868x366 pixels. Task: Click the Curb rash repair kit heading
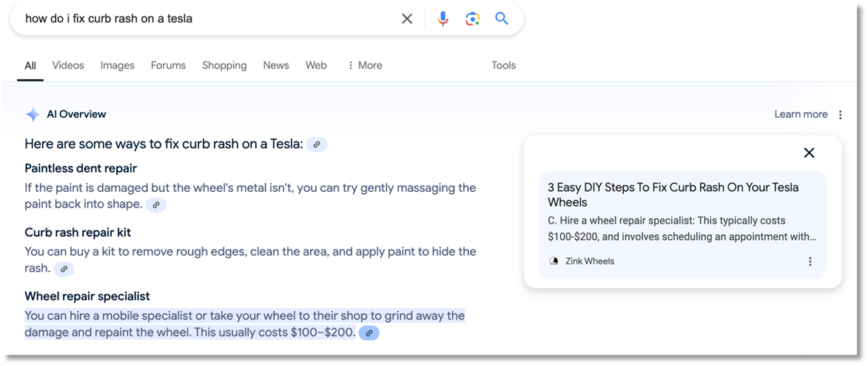coord(78,233)
